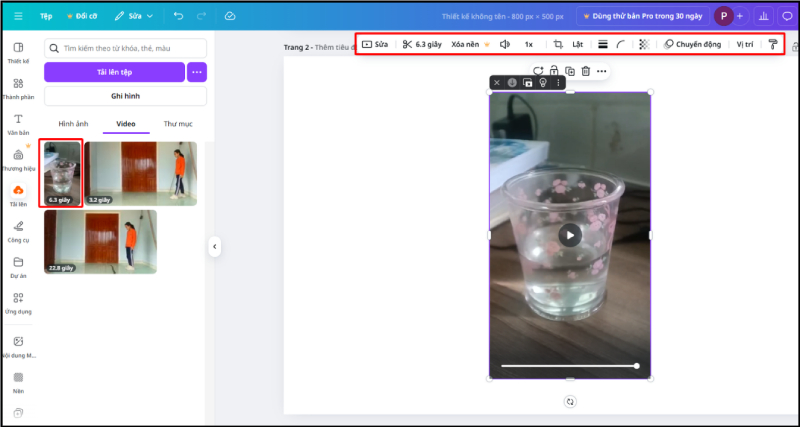Switch to the Hình ảnh tab
The image size is (800, 427).
[73, 123]
